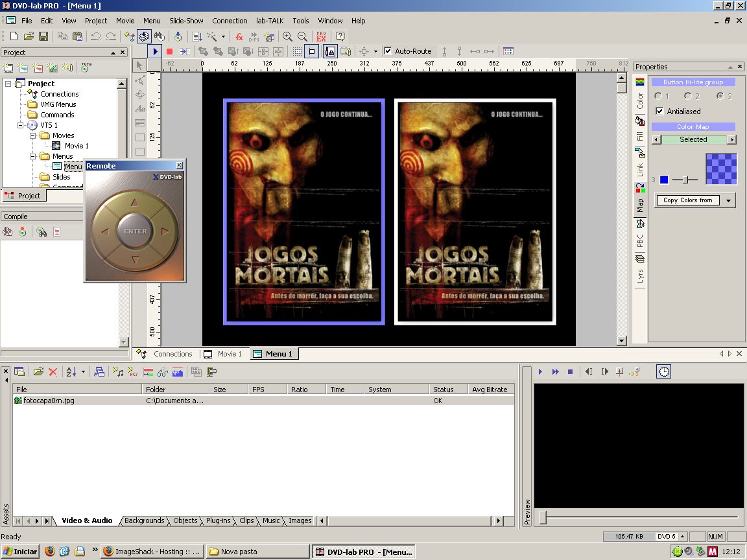
Task: Open the Lyrs layers tab icon
Action: [x=640, y=259]
